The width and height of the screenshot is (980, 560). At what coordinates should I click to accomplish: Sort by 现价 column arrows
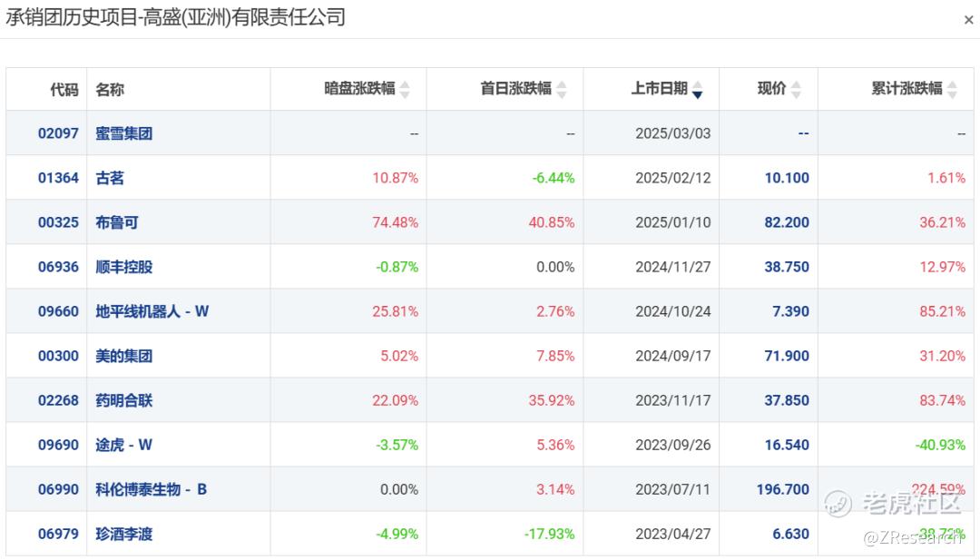[796, 89]
